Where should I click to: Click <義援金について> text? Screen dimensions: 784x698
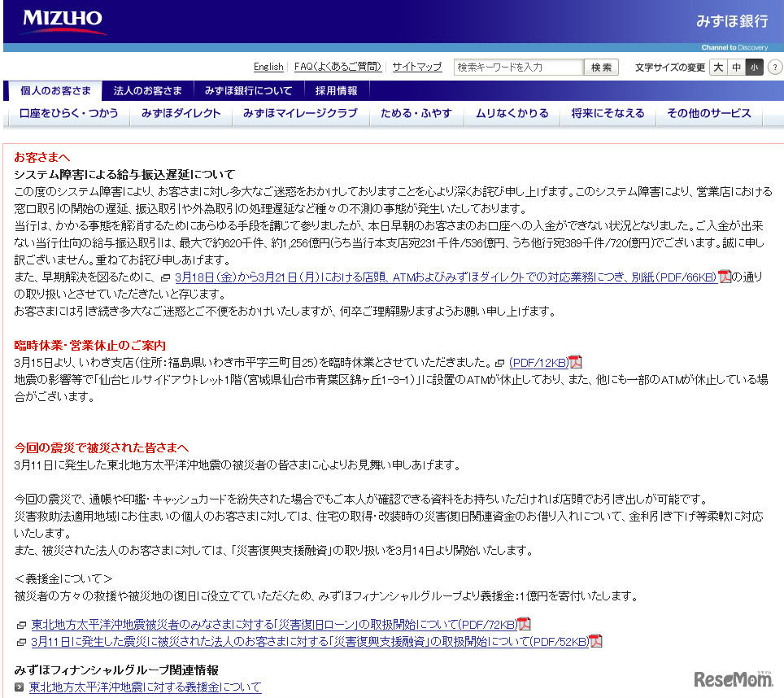point(63,578)
